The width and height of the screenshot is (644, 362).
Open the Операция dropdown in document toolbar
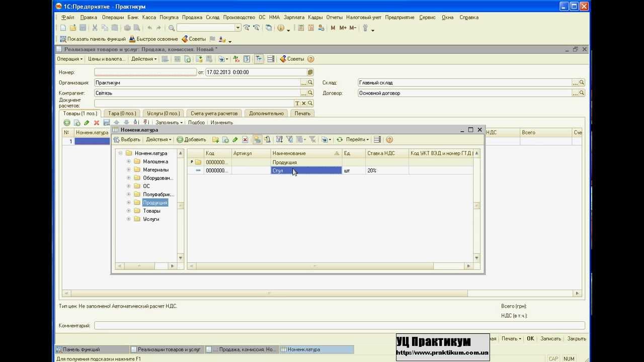click(x=69, y=59)
